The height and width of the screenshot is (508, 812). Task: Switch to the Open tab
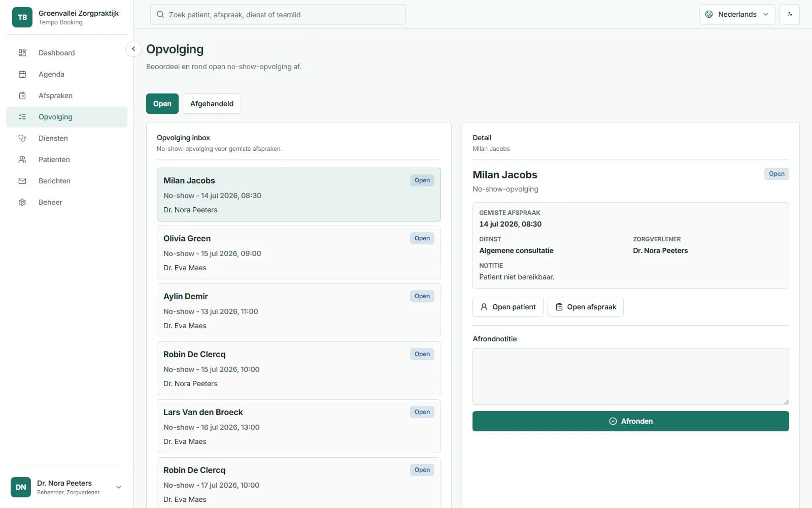click(x=162, y=104)
